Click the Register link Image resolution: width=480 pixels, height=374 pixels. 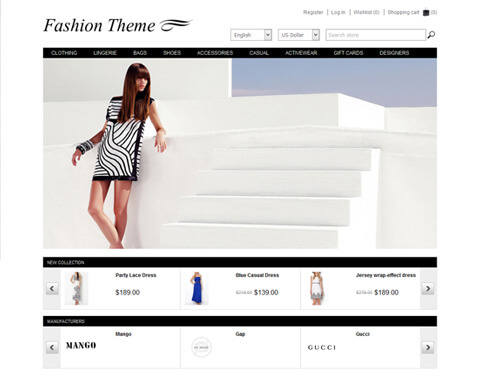tap(313, 12)
